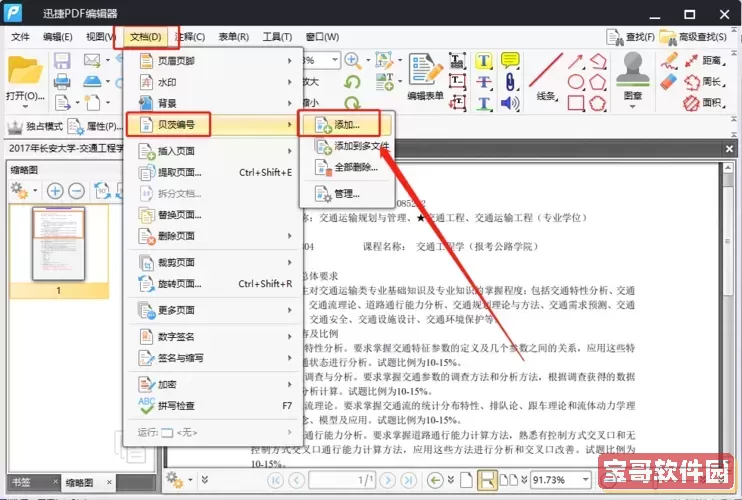The width and height of the screenshot is (742, 500).
Task: Select the 周长 perimeter measure tool
Action: [x=705, y=82]
